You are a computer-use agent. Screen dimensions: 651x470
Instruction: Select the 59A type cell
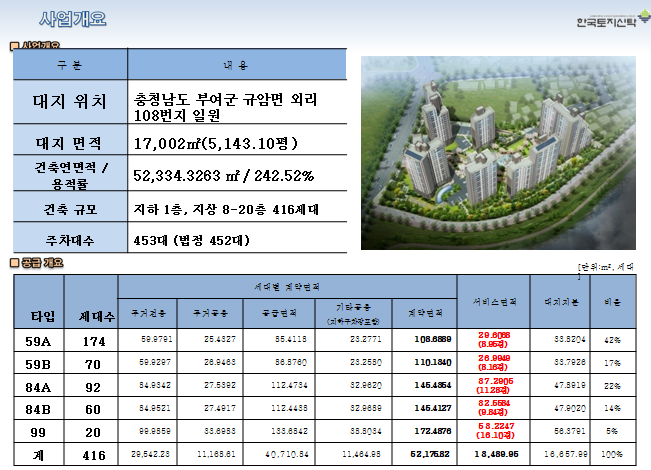[38, 341]
